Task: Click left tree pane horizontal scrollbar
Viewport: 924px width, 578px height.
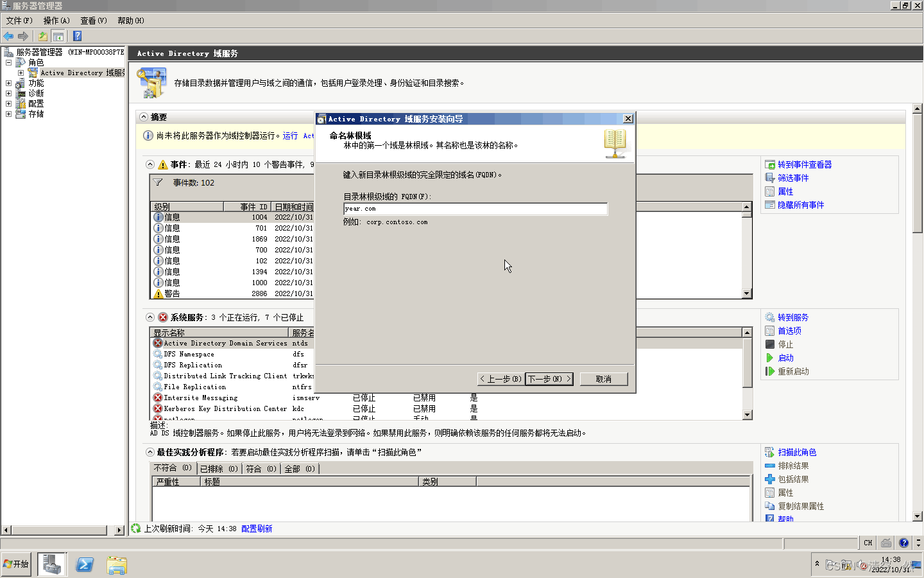Action: point(63,530)
